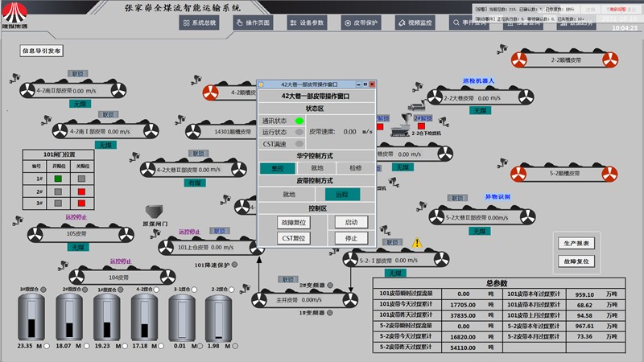The width and height of the screenshot is (644, 362).
Task: Click the red 关限位 indicator for gate 2#
Action: [81, 191]
